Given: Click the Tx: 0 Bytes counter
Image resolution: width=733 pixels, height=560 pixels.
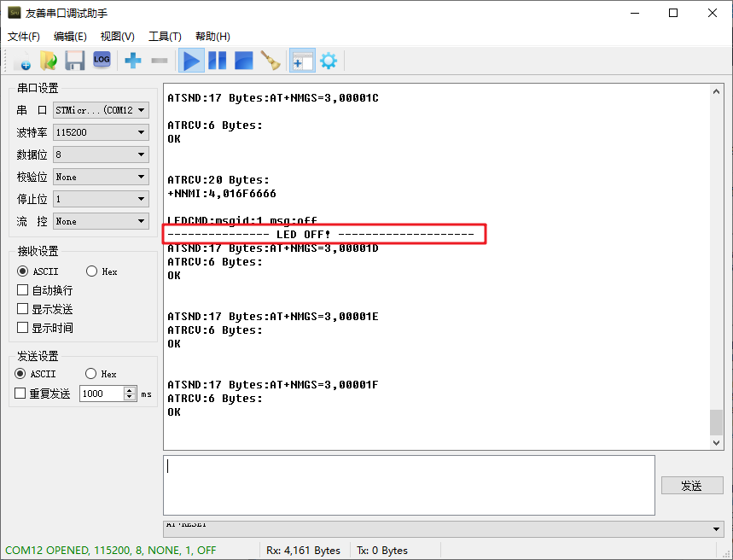Looking at the screenshot, I should [382, 550].
